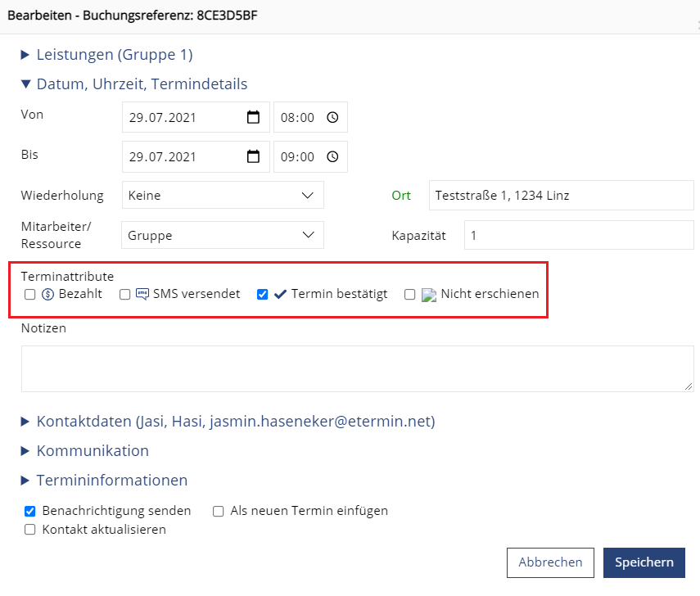Click the 09:00 time value
The height and width of the screenshot is (596, 700).
tap(297, 157)
